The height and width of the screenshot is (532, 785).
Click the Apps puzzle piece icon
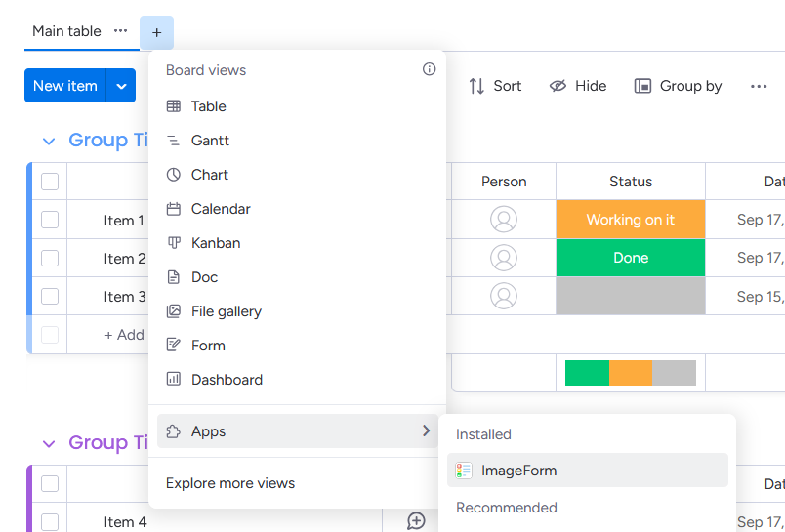[x=173, y=431]
